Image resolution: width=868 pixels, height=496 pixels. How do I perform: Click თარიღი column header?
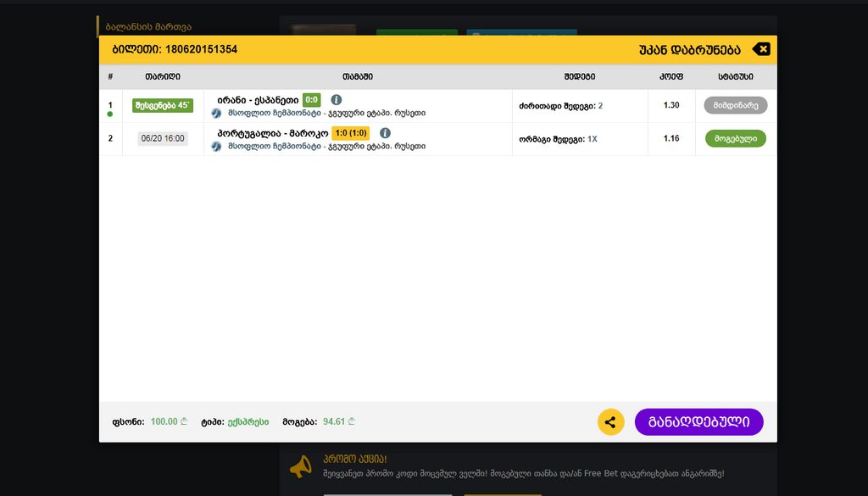163,76
